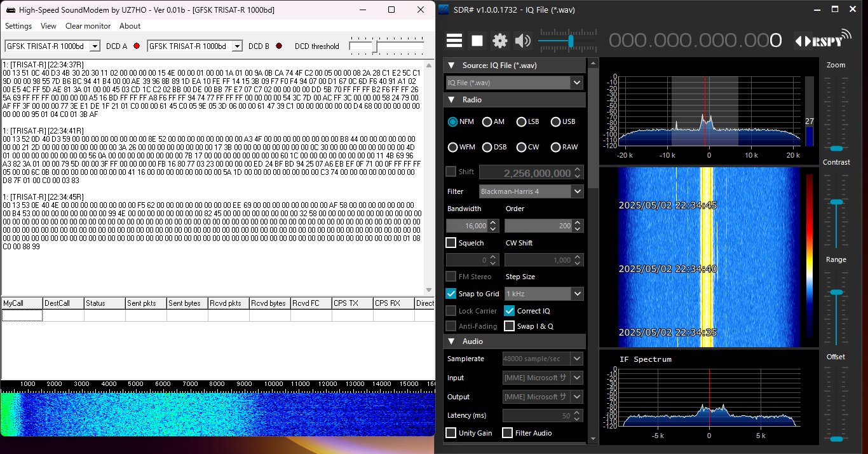
Task: Click the dark DCD B indicator
Action: click(x=278, y=46)
